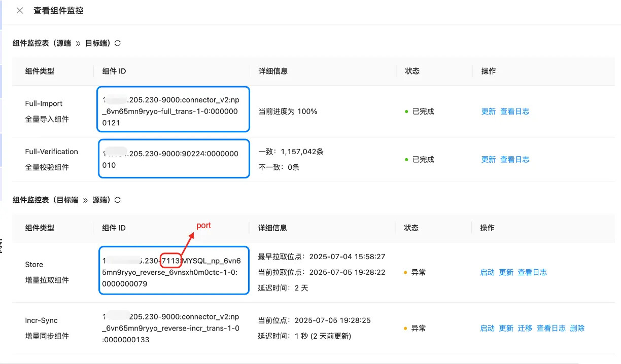Click 启动 for the Incr-Sync component
Image resolution: width=621 pixels, height=364 pixels.
tap(488, 328)
